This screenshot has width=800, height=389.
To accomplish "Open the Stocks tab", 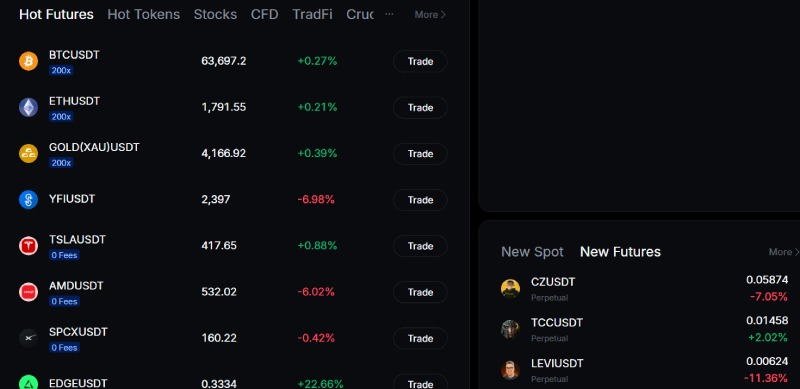I will [x=215, y=14].
